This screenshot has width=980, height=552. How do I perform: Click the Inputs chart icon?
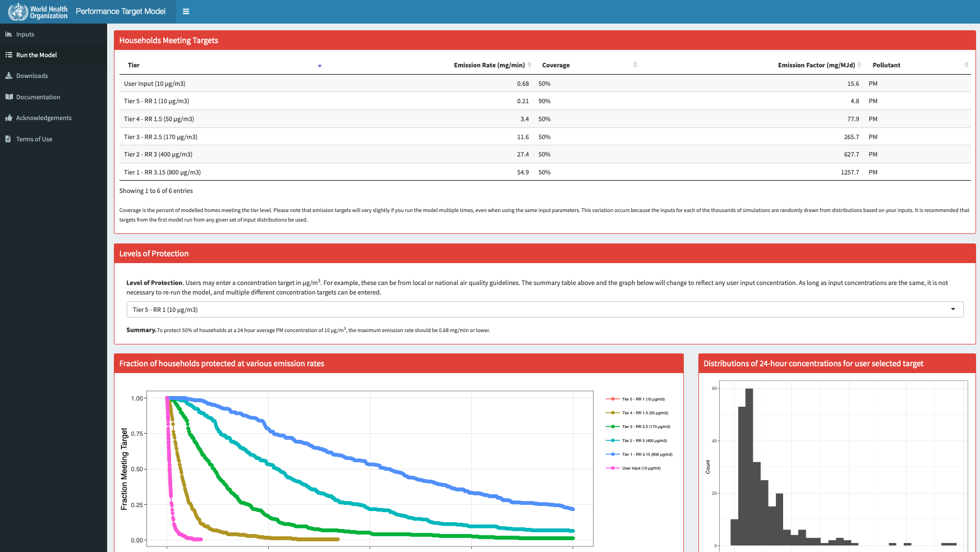9,34
